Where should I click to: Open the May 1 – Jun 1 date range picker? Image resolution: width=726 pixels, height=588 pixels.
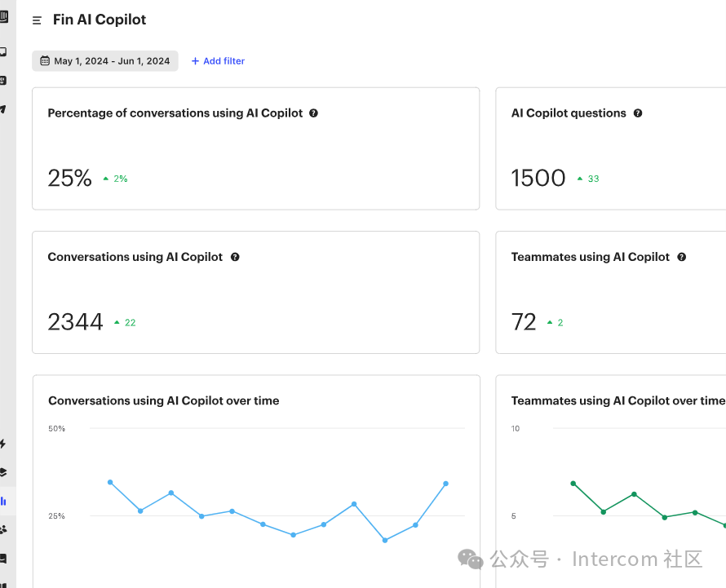(x=105, y=61)
